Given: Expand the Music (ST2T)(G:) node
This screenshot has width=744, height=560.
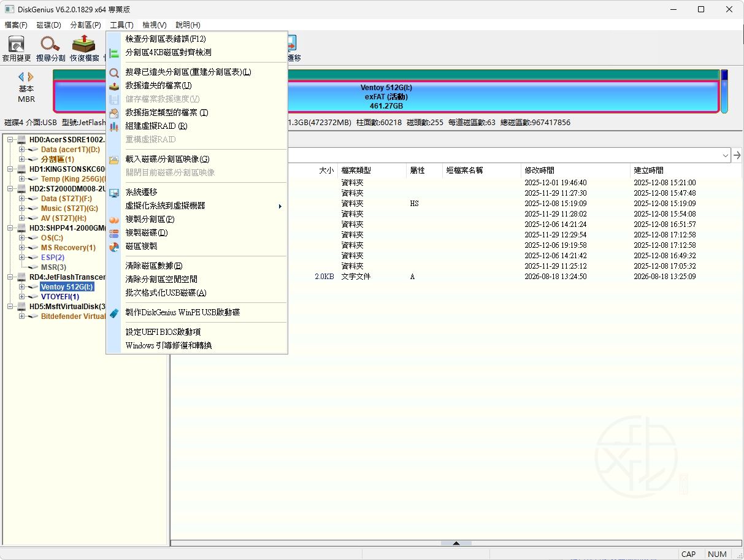Looking at the screenshot, I should click(22, 209).
